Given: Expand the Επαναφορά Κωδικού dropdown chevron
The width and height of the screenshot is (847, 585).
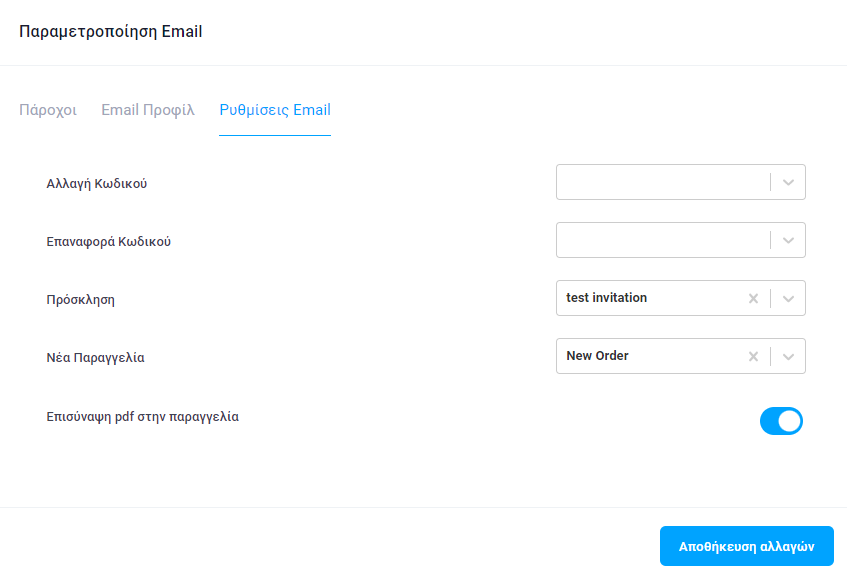Looking at the screenshot, I should [x=788, y=240].
